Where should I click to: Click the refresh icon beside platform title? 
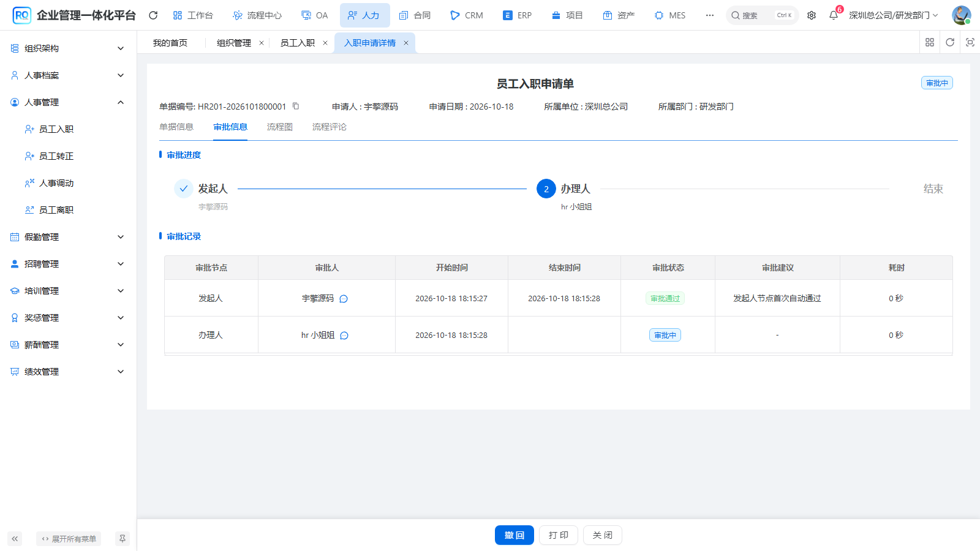pos(153,15)
